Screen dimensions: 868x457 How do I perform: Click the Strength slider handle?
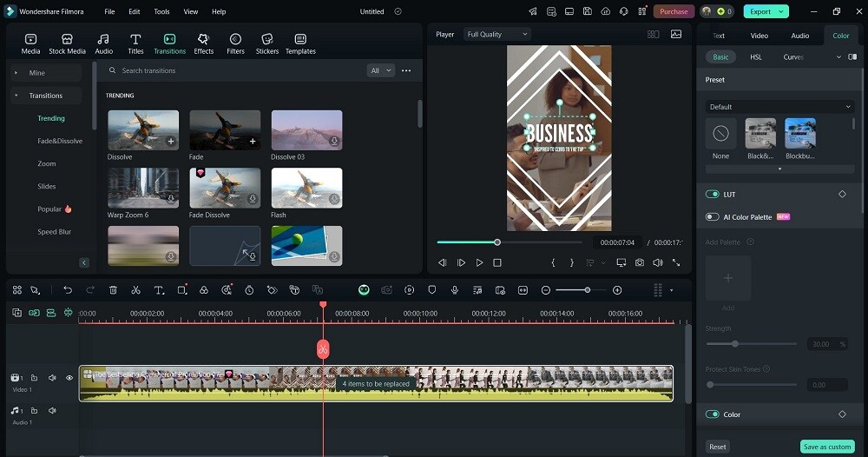tap(735, 344)
